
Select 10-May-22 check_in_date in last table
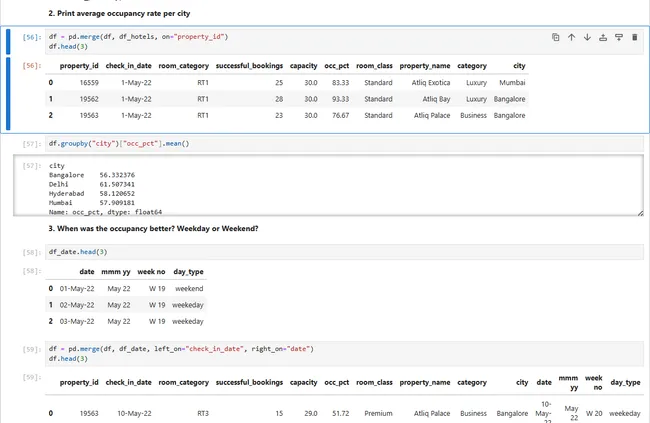134,413
